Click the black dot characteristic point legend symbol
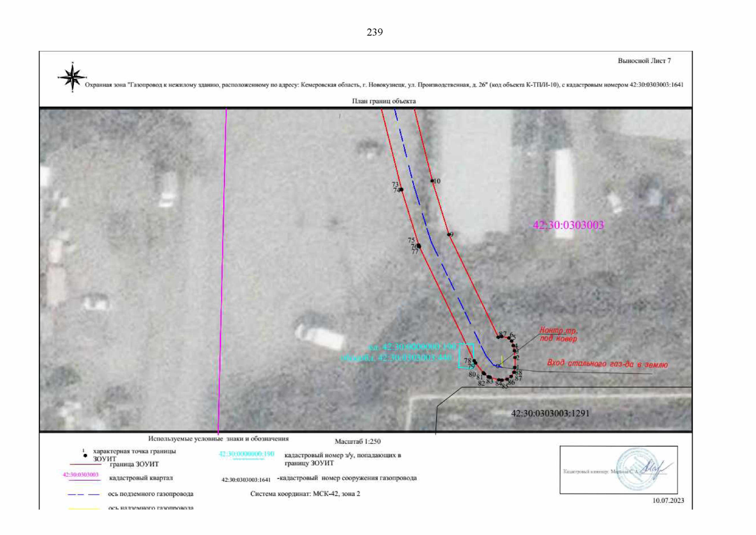756x535 pixels. 85,456
